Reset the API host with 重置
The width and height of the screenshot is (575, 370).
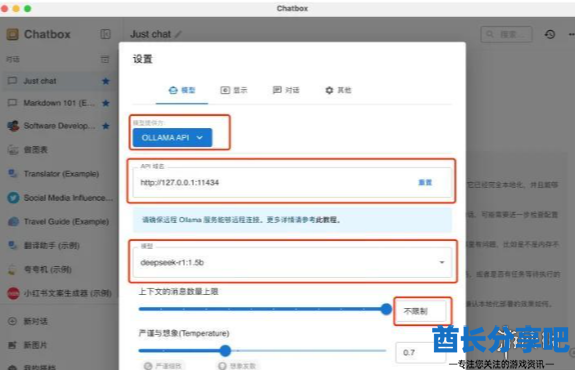(x=425, y=183)
